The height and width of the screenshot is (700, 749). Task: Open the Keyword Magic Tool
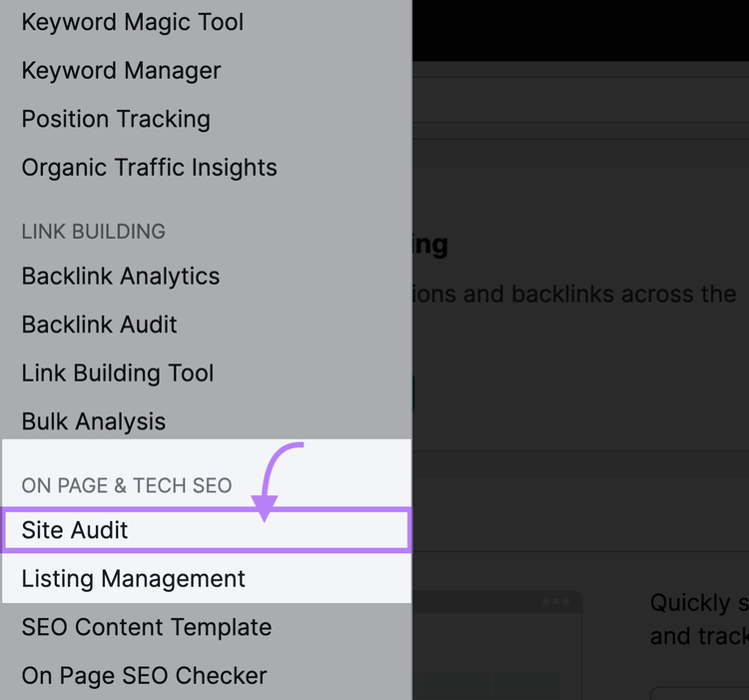(x=132, y=22)
